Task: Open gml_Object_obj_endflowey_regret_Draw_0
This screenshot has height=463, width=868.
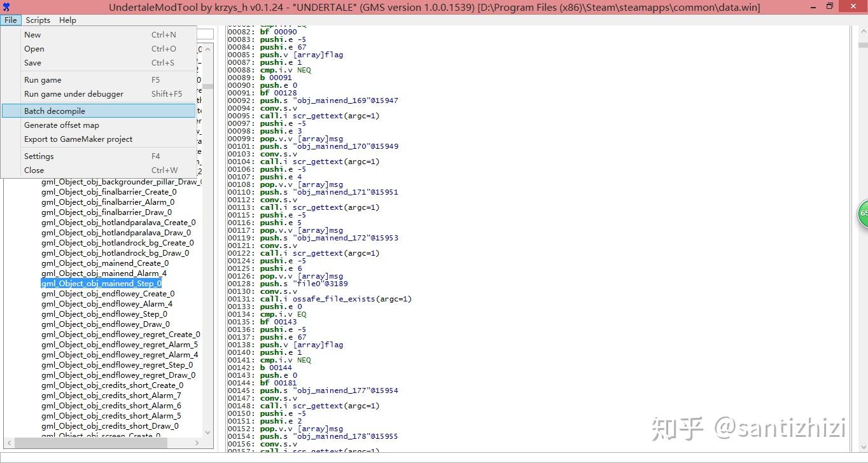Action: point(118,375)
